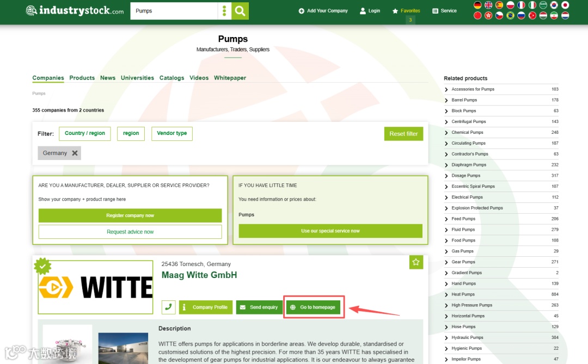Open Dosage Pumps related product

coord(465,175)
